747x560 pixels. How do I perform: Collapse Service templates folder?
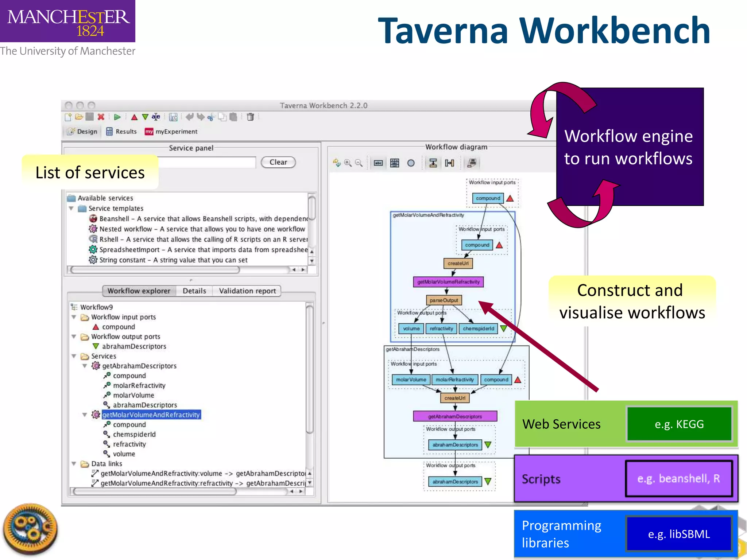click(x=71, y=209)
